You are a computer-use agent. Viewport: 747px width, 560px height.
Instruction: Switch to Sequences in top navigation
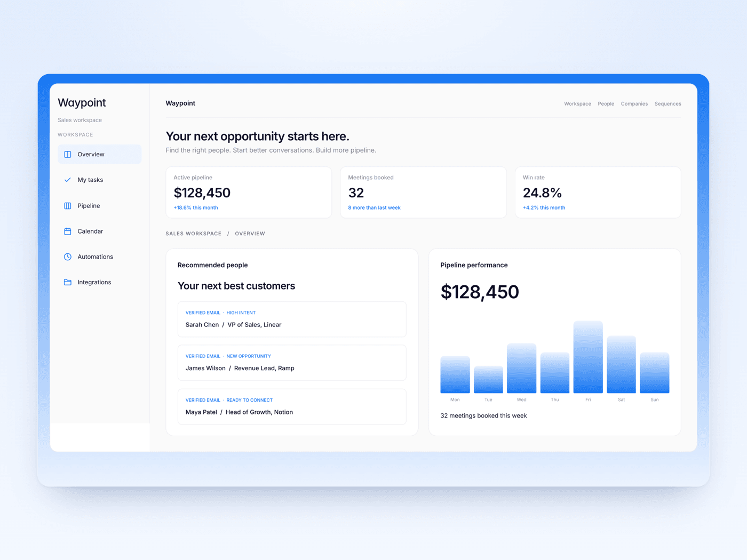tap(667, 104)
